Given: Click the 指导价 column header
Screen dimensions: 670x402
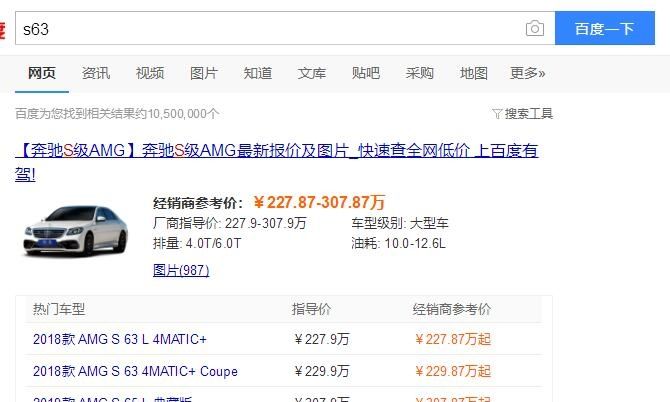Looking at the screenshot, I should [x=311, y=309].
